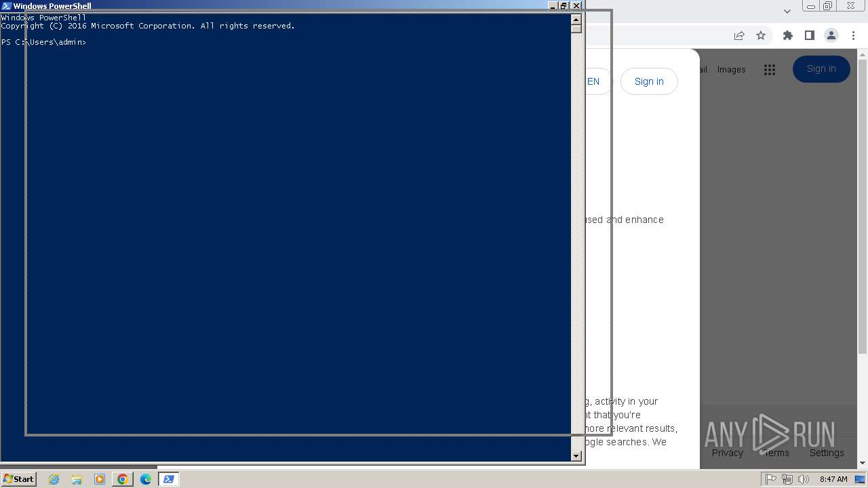The image size is (868, 488).
Task: Open File Explorer from the taskbar
Action: [77, 479]
